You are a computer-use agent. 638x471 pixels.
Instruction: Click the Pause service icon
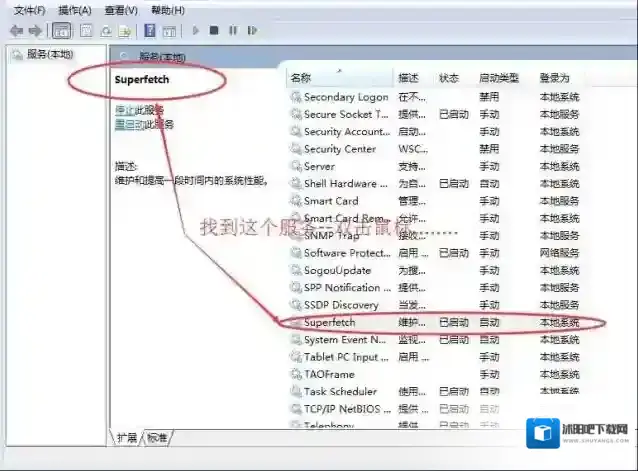[233, 31]
